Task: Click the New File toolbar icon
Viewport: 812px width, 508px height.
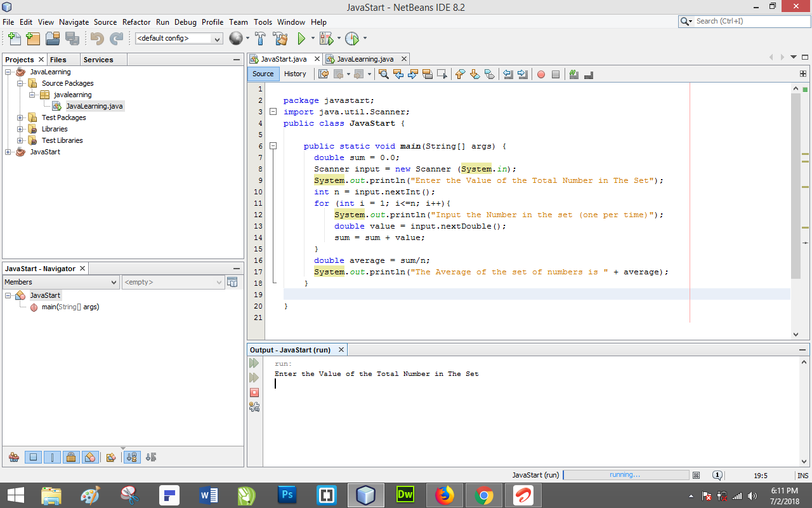Action: 15,39
